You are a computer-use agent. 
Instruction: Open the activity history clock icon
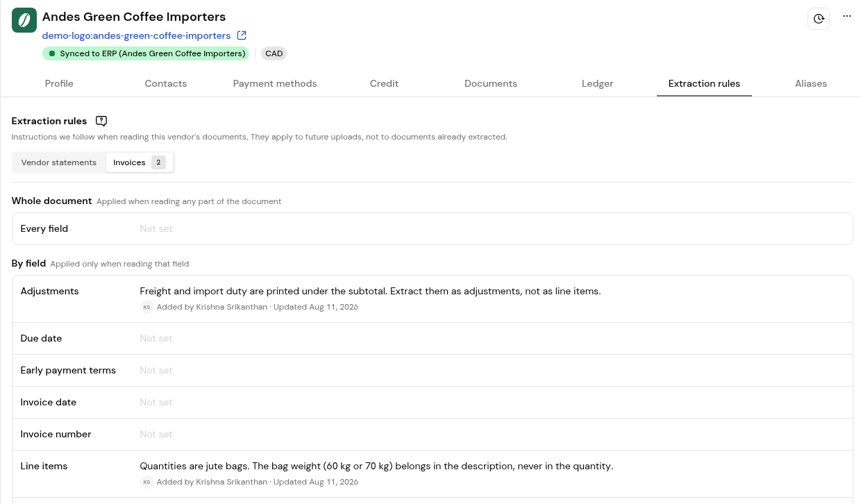pos(819,19)
